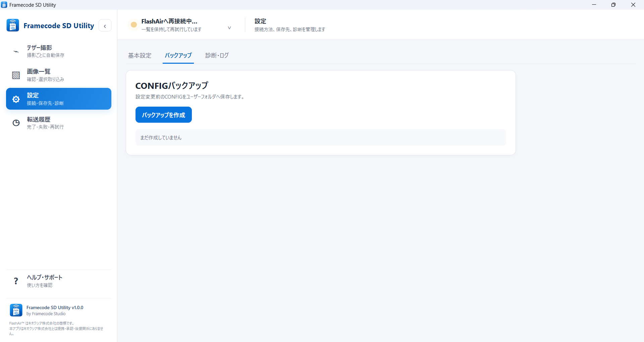This screenshot has height=342, width=644.
Task: Select the 設定 sidebar item
Action: 59,99
